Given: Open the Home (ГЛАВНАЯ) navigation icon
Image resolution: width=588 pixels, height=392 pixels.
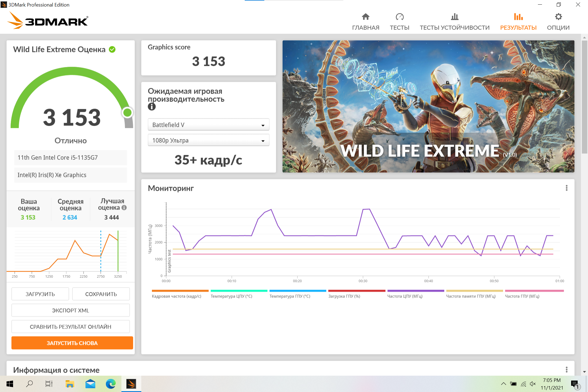Looking at the screenshot, I should point(365,17).
